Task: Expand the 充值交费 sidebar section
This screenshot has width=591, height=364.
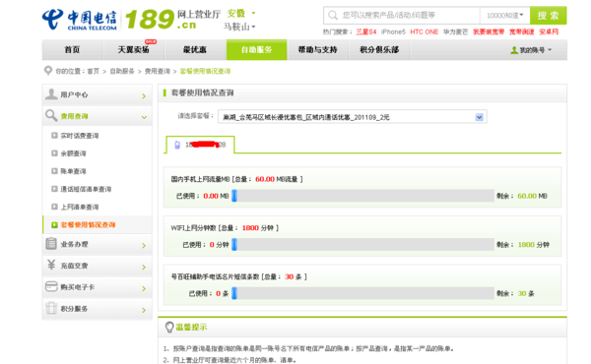Action: (144, 267)
